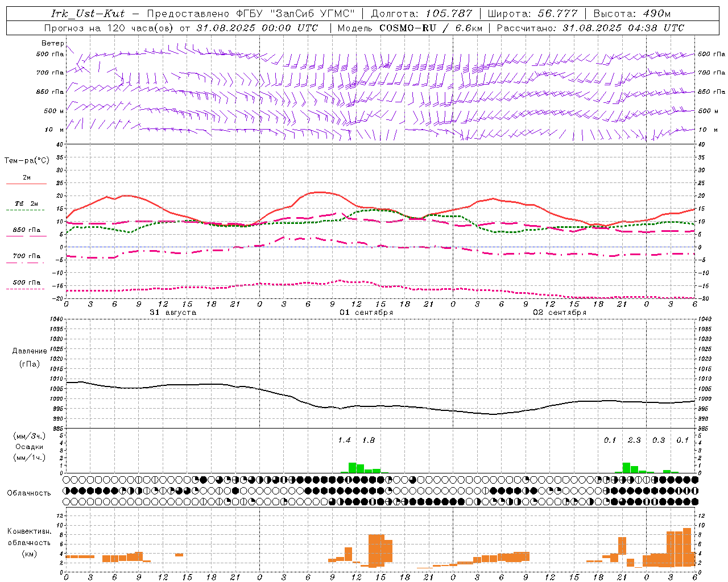Click the 1.8 precipitation total value

pyautogui.click(x=369, y=440)
